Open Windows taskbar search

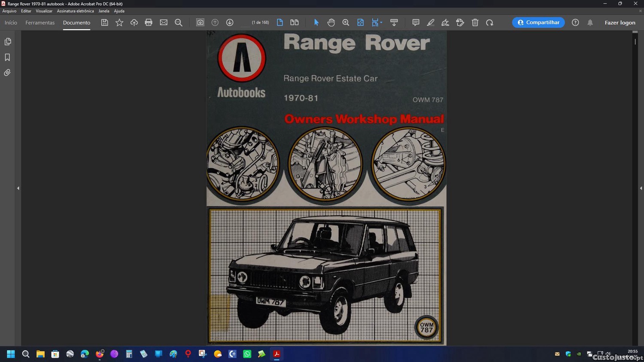(x=26, y=354)
